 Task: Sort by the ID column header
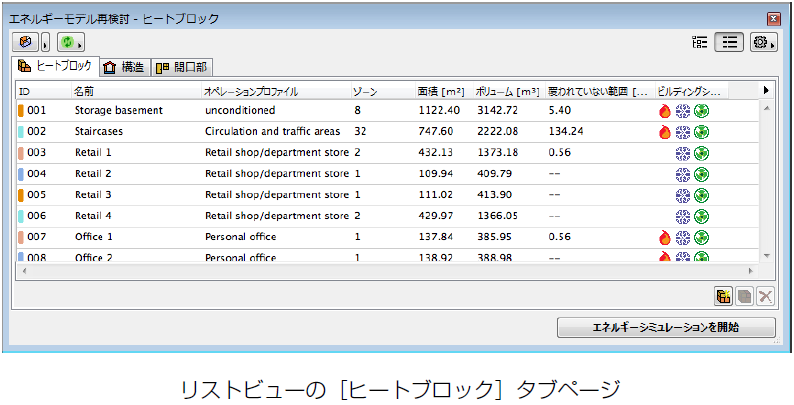point(45,91)
